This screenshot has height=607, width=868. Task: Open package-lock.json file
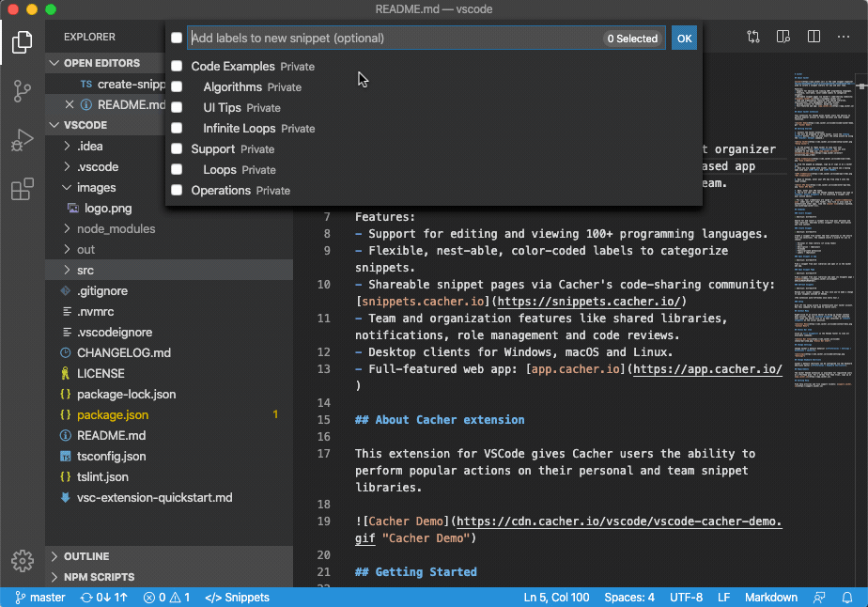[126, 395]
